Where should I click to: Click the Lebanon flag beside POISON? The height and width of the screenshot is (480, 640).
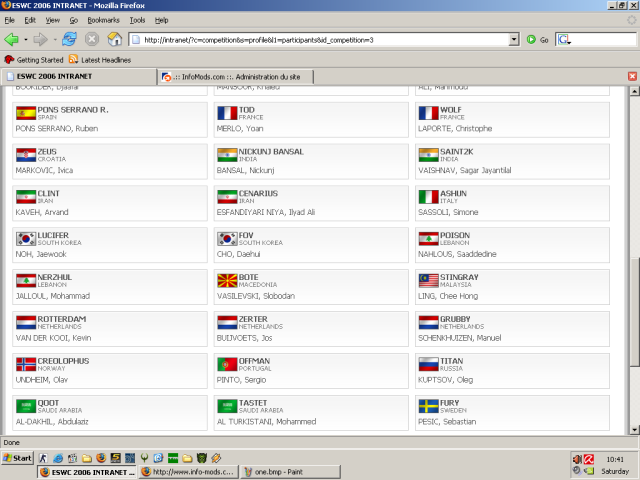429,239
